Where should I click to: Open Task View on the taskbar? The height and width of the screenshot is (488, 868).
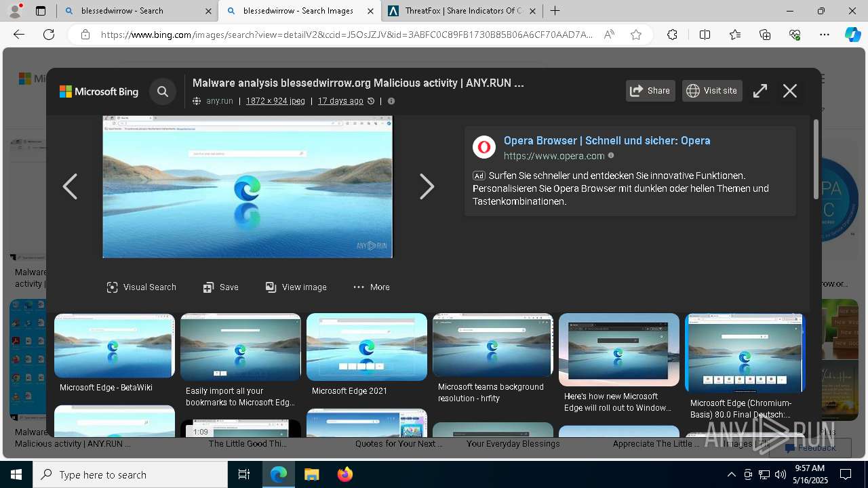tap(244, 474)
